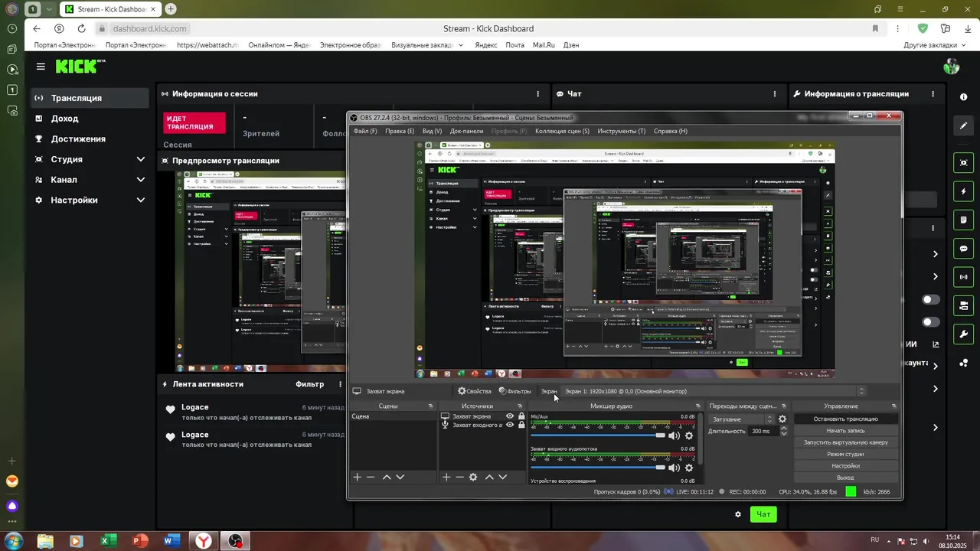The image size is (980, 551).
Task: Adjust Захват входного аудиопотока volume slider
Action: pos(598,468)
